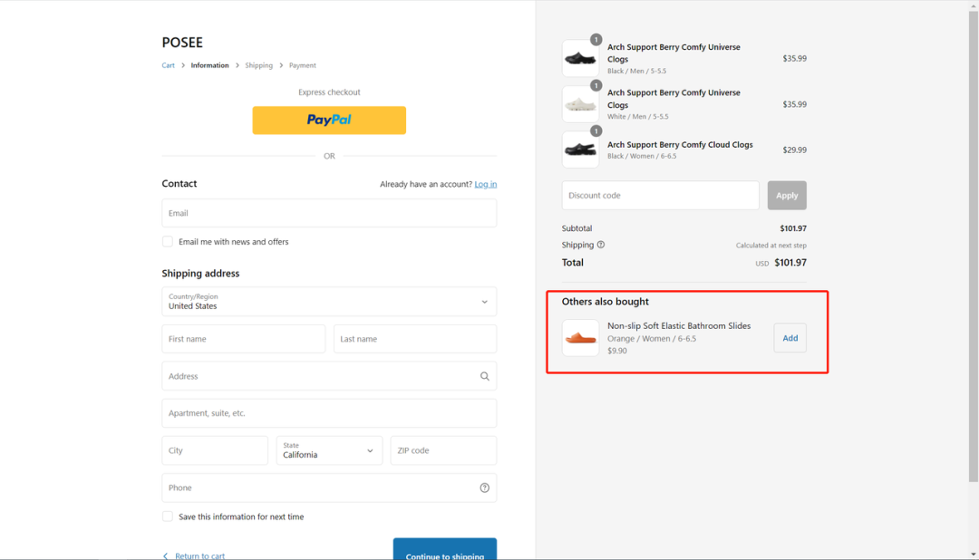Click the Log in link
This screenshot has width=979, height=560.
coord(486,184)
